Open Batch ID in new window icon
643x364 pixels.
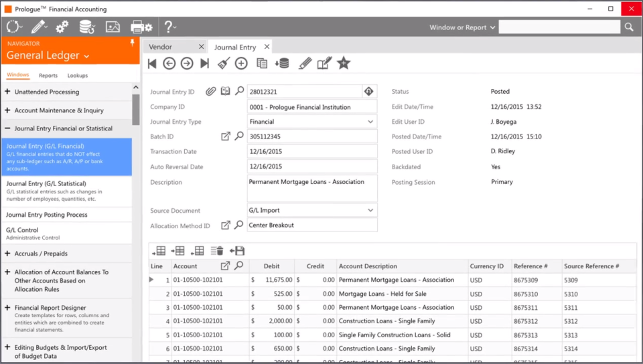pos(226,136)
